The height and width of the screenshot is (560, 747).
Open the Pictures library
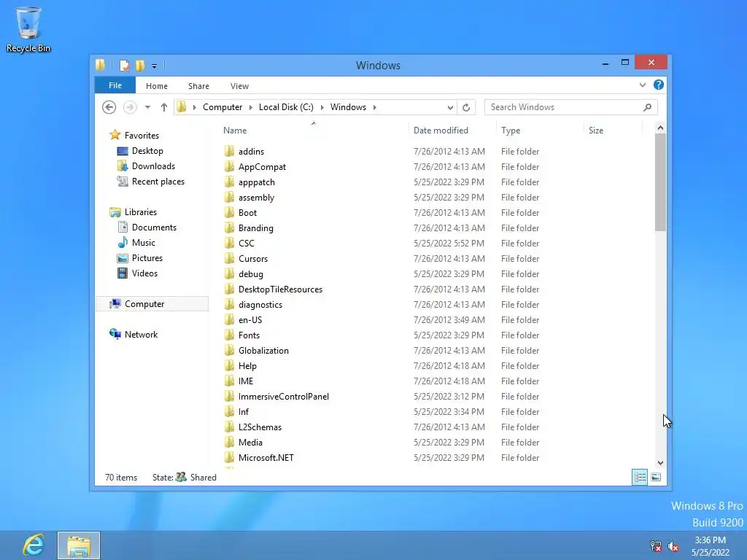(x=147, y=258)
